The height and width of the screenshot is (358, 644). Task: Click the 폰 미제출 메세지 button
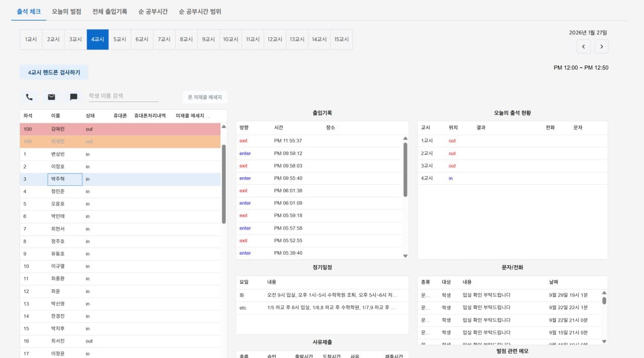point(204,97)
